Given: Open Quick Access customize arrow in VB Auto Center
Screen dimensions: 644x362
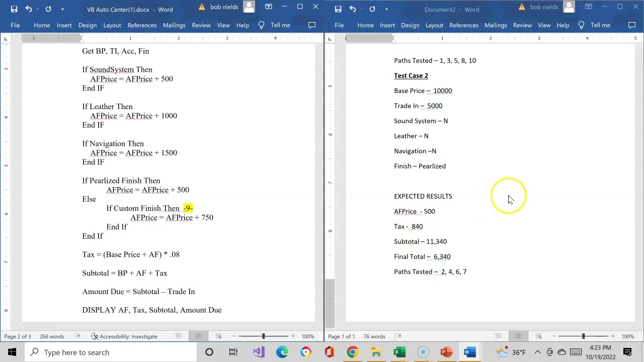Looking at the screenshot, I should click(62, 9).
